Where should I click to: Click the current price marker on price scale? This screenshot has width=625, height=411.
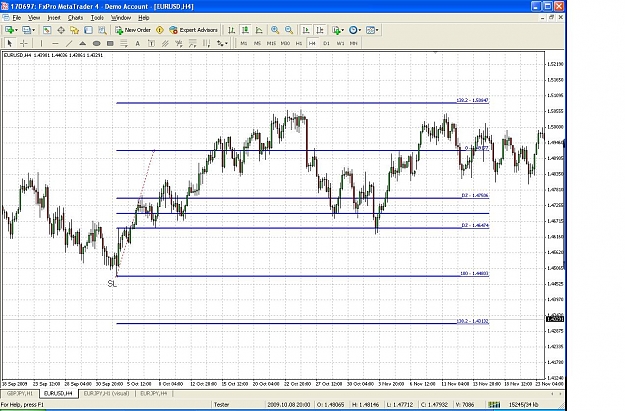[x=554, y=319]
